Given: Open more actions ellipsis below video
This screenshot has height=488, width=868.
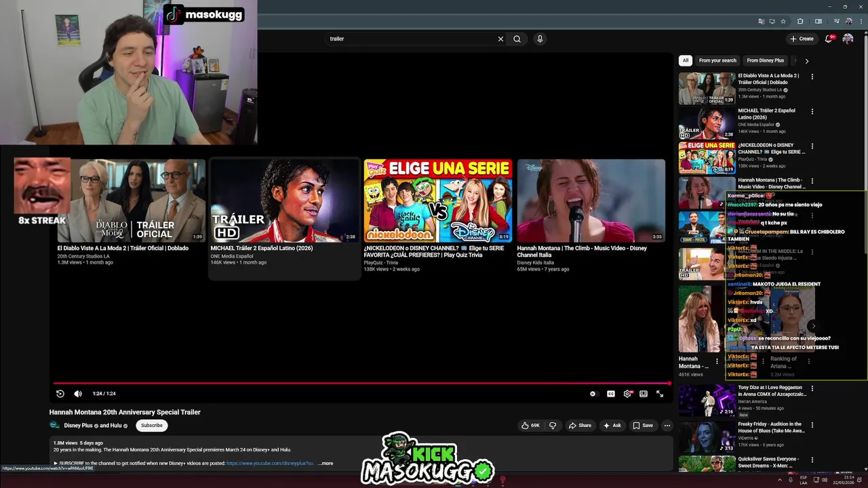Looking at the screenshot, I should point(667,426).
